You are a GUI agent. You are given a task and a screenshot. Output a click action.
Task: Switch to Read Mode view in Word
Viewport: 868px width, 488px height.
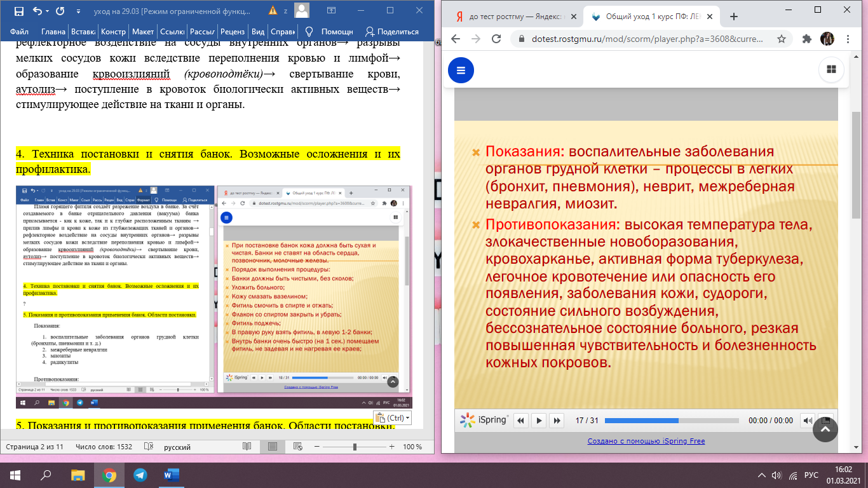[247, 447]
